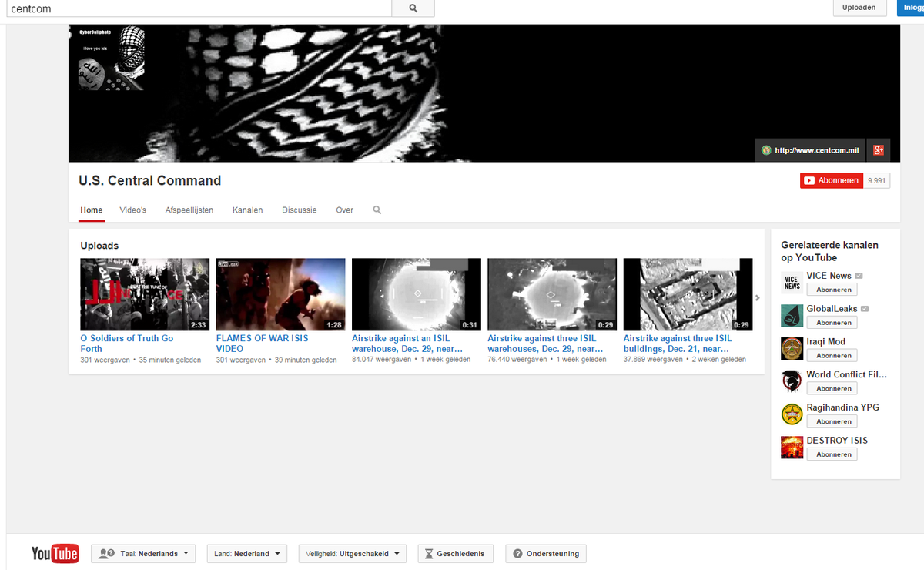
Task: Switch to the Afspeellijsten tab
Action: point(189,210)
